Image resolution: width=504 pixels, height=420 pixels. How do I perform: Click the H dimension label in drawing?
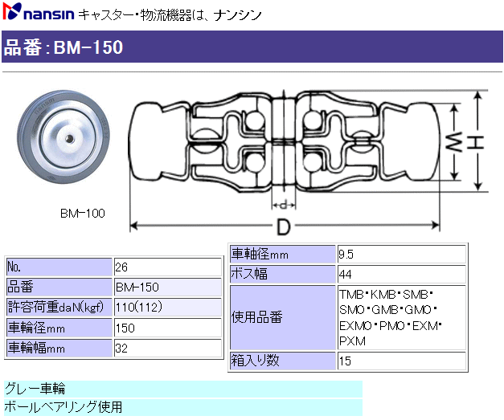(x=475, y=143)
